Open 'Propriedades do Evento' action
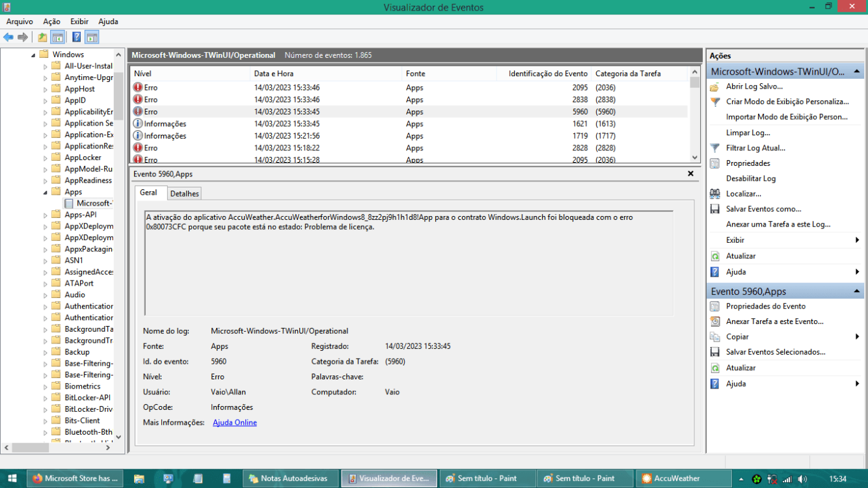Viewport: 868px width, 488px height. (765, 306)
